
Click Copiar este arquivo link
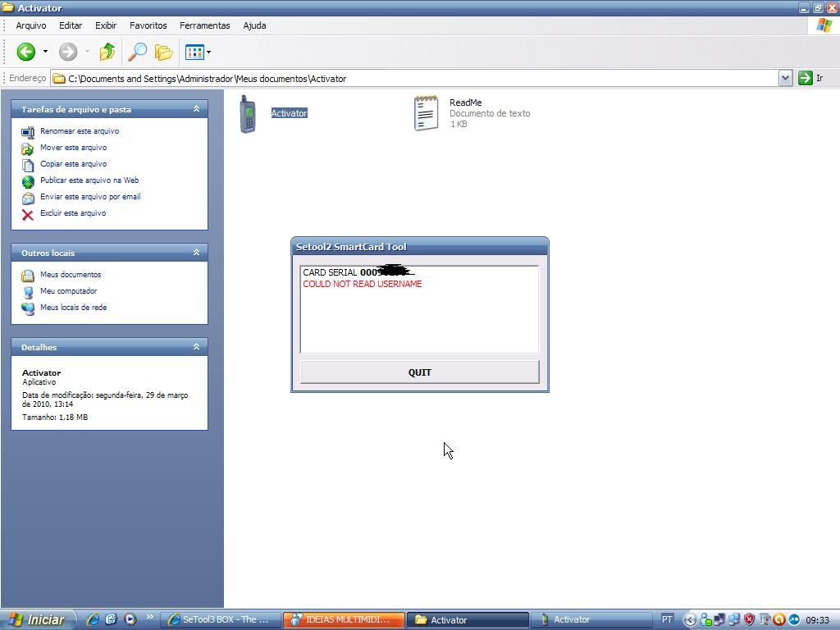coord(73,164)
